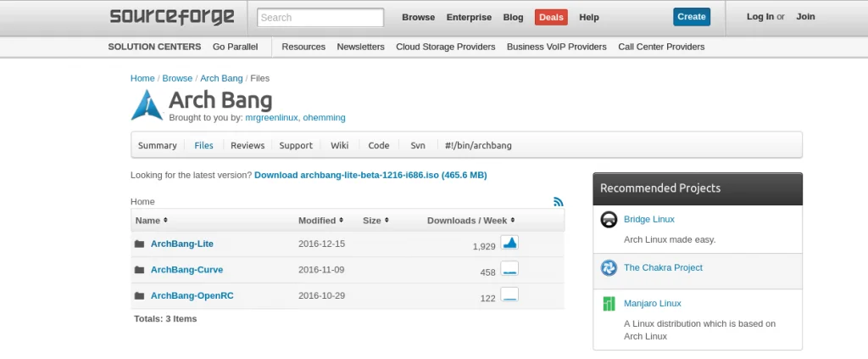This screenshot has width=868, height=359.
Task: Open Cloud Storage Providers link
Action: (446, 47)
